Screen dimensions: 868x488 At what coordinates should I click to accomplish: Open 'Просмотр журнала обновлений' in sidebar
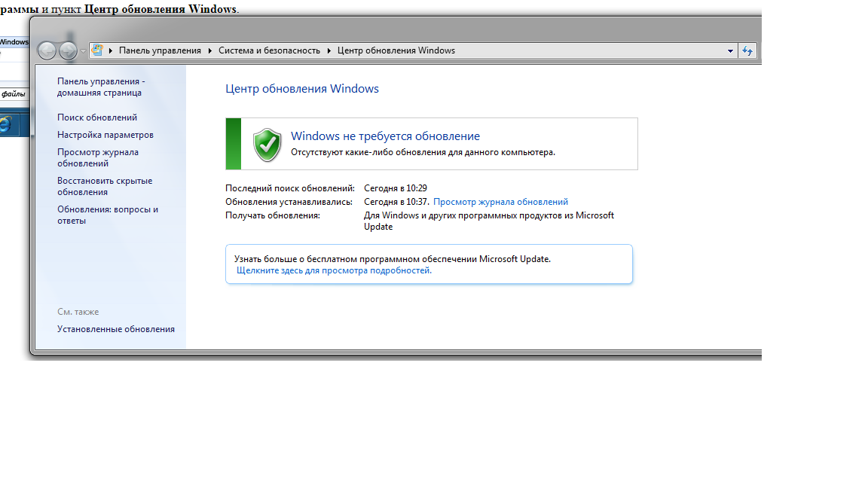(98, 157)
